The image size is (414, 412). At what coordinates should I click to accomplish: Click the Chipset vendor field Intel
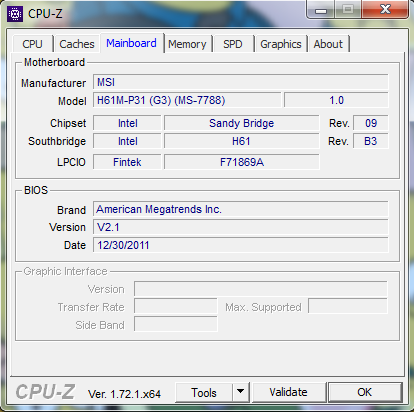tap(127, 123)
